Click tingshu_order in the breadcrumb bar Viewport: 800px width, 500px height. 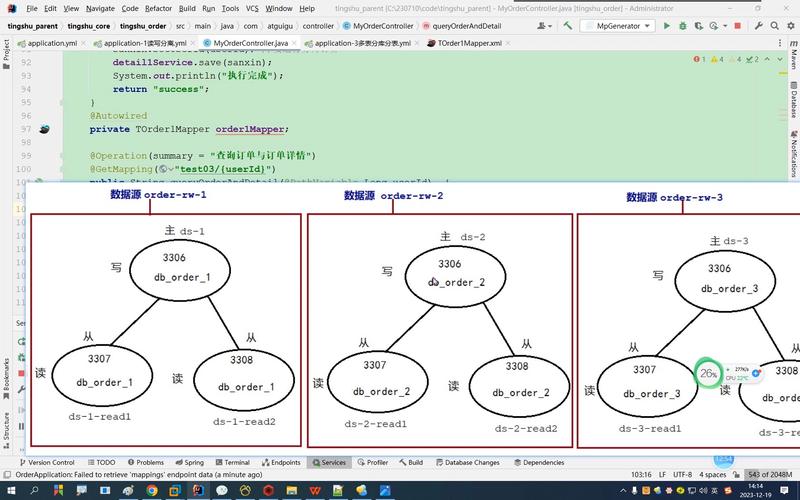pyautogui.click(x=143, y=26)
